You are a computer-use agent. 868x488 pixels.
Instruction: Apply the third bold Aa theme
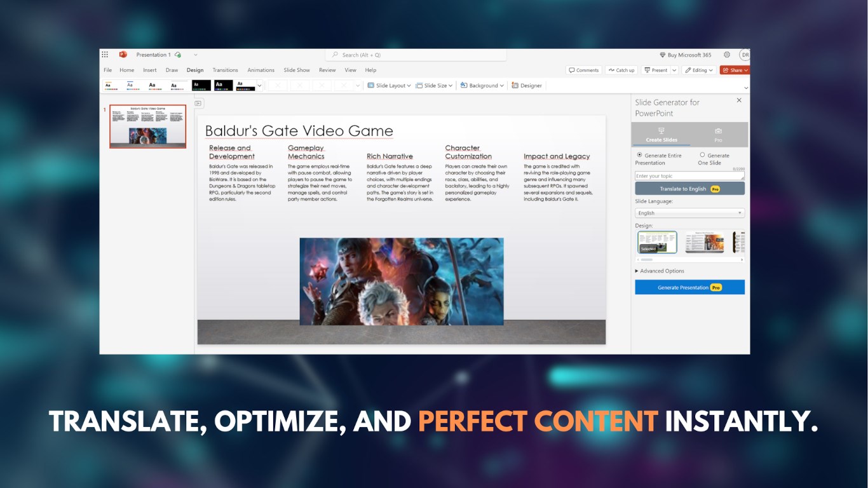(155, 85)
